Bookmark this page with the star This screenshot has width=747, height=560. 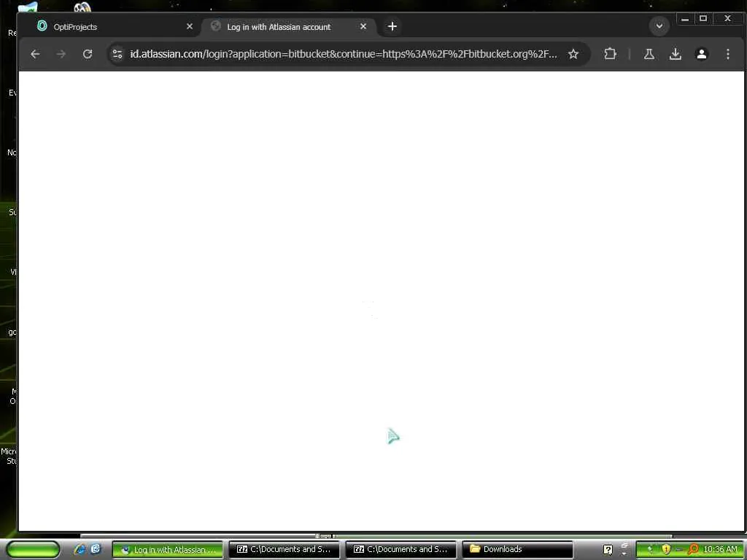[x=573, y=54]
